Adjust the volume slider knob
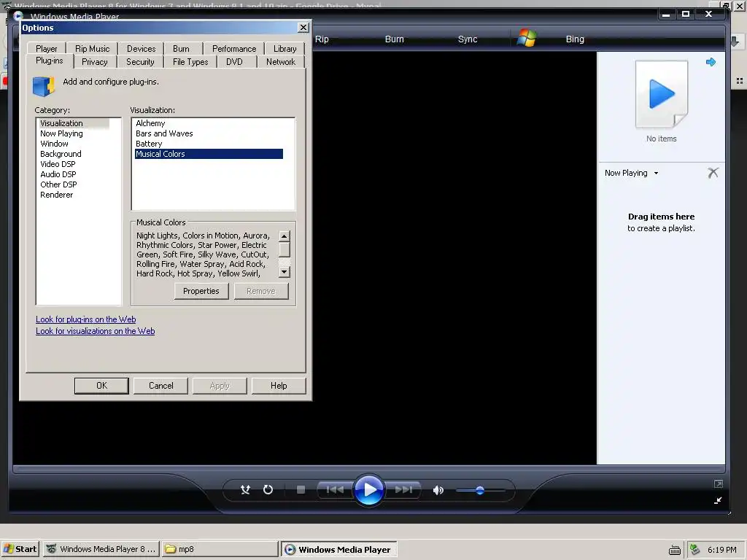Image resolution: width=747 pixels, height=560 pixels. point(480,490)
